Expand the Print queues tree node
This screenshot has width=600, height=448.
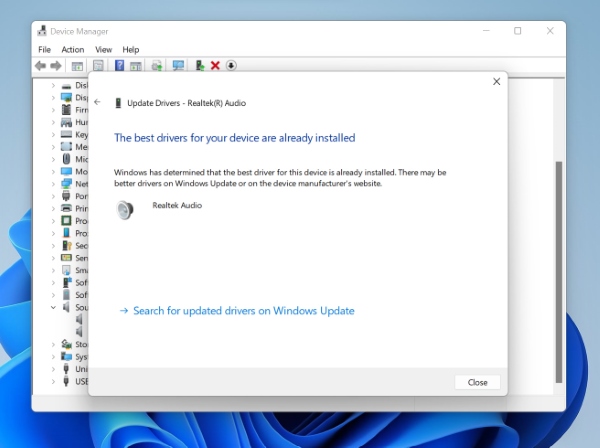(x=53, y=209)
